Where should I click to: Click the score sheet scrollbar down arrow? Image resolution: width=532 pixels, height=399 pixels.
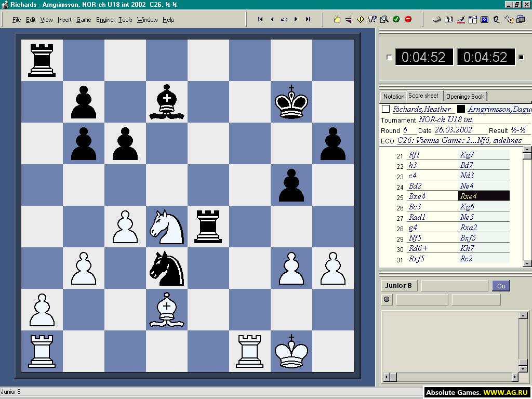point(527,263)
